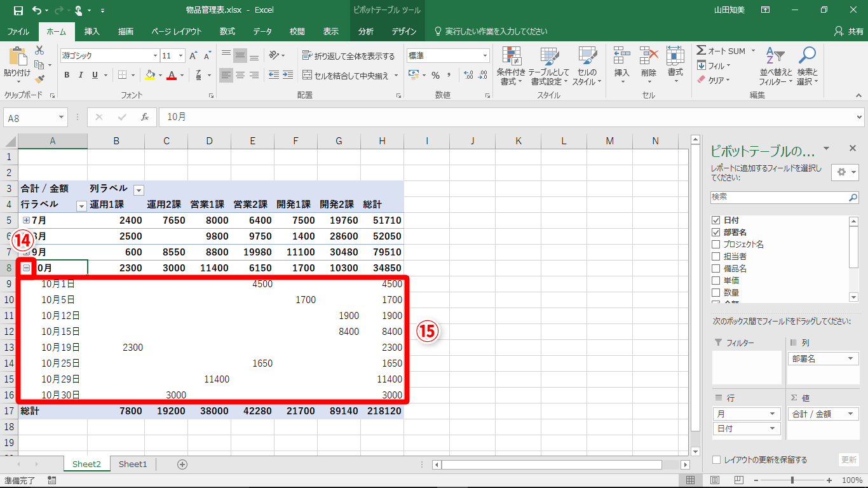
Task: Apply the red font color
Action: tap(171, 75)
